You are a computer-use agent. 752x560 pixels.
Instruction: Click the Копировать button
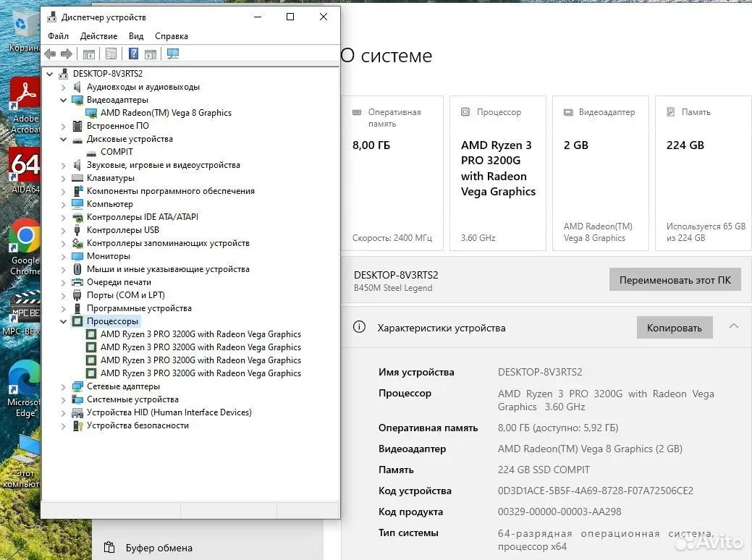click(x=675, y=328)
